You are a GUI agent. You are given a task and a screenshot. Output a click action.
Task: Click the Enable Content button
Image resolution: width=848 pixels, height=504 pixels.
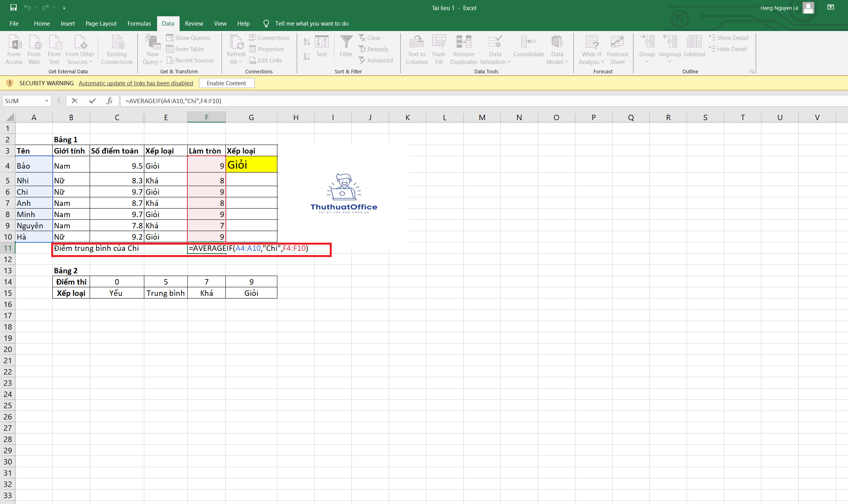(x=227, y=83)
